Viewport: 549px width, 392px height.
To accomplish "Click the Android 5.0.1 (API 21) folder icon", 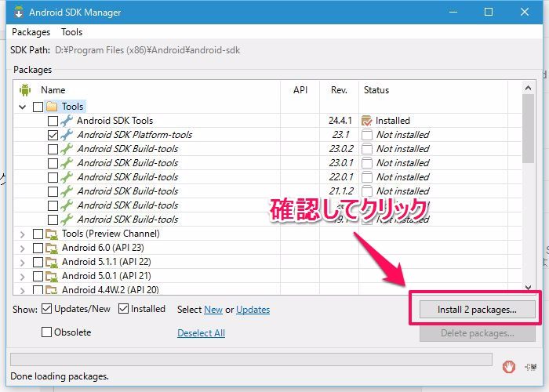I will coord(52,276).
